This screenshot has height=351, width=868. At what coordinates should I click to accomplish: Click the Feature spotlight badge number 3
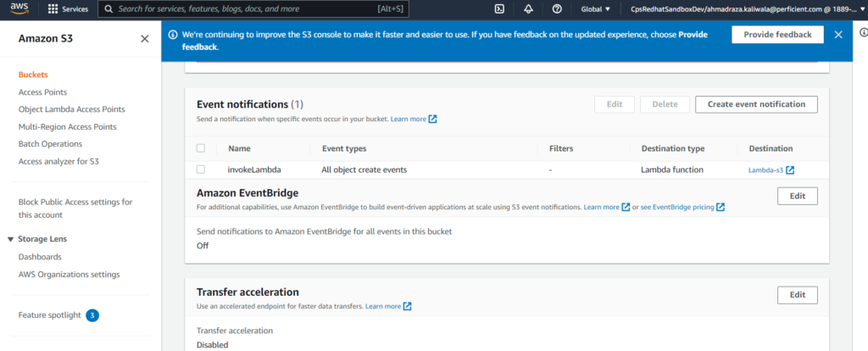92,315
